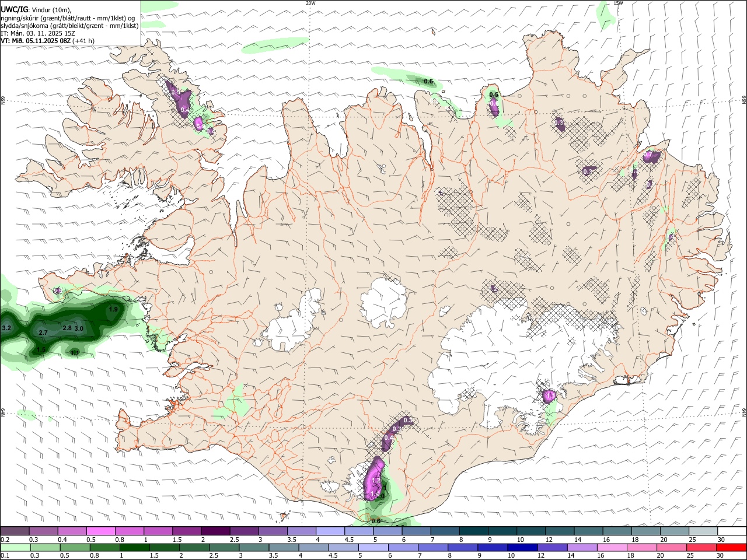
Task: Click the top-row swatch between 8 and 9
Action: point(473,531)
